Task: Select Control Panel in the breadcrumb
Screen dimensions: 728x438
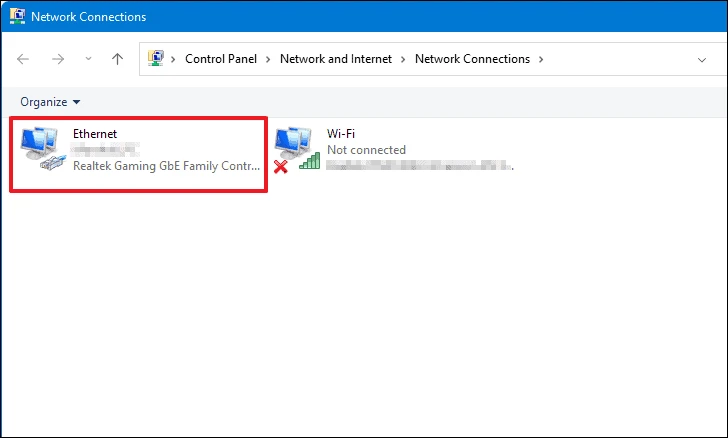Action: click(221, 59)
